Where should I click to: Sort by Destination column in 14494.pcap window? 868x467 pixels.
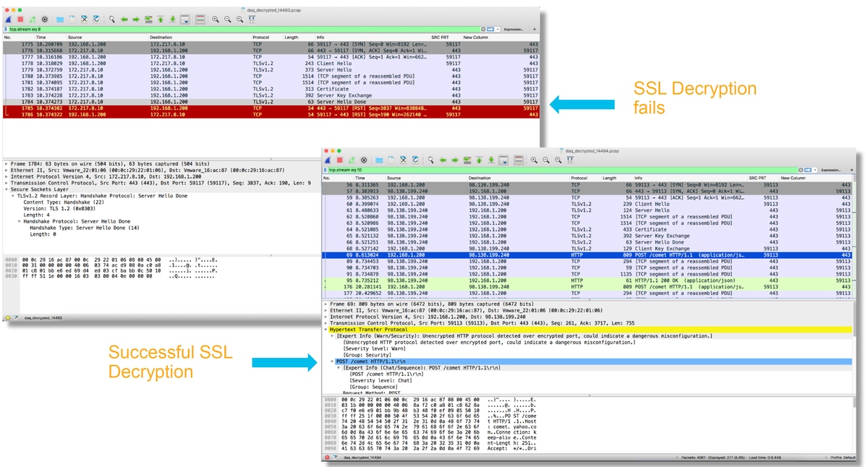point(480,178)
